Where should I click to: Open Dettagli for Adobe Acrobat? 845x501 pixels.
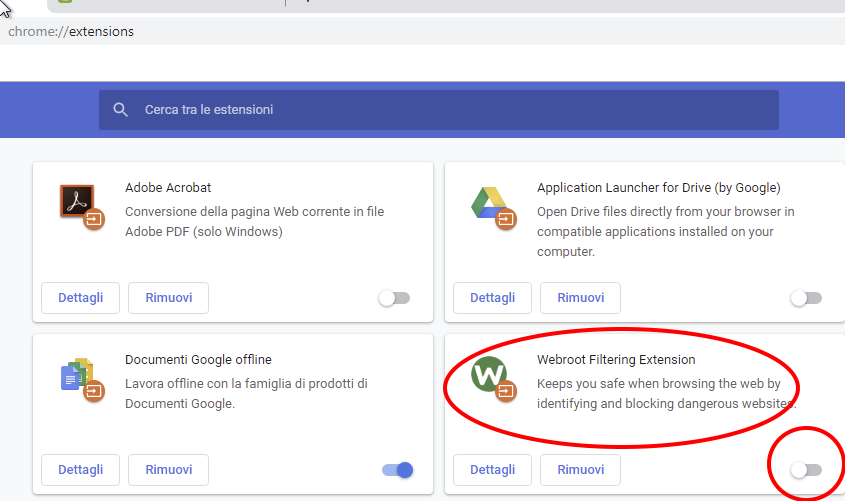pyautogui.click(x=80, y=298)
